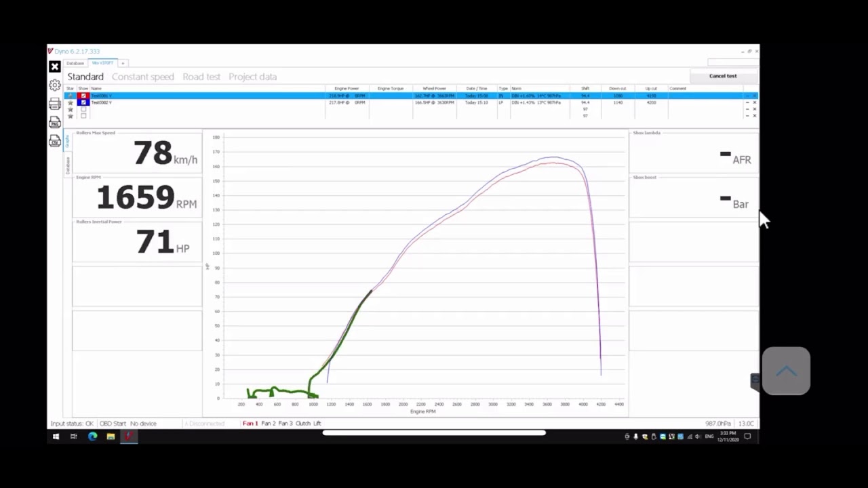This screenshot has height=488, width=868.
Task: Select the Vito V370FT project tab
Action: (x=102, y=63)
